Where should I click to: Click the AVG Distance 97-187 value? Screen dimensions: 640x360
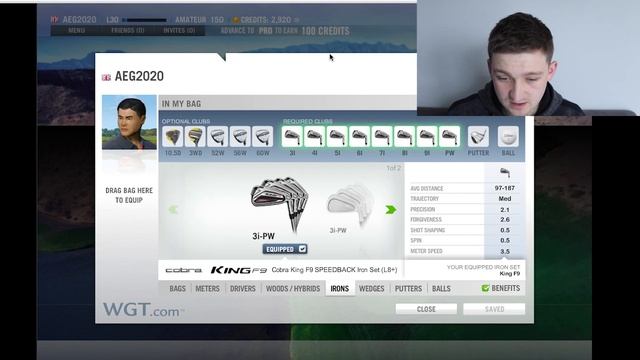504,188
